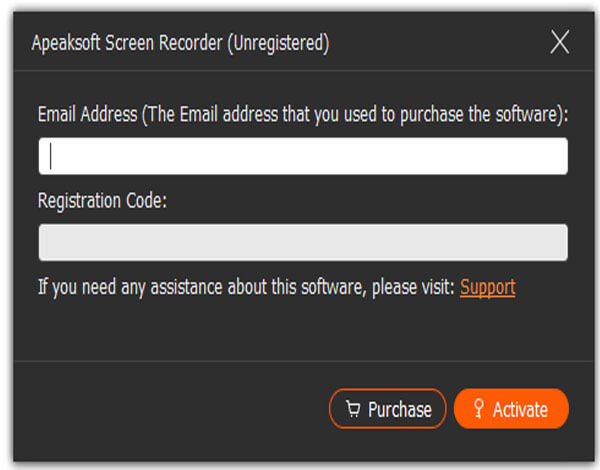Select the Activate text label

click(520, 410)
